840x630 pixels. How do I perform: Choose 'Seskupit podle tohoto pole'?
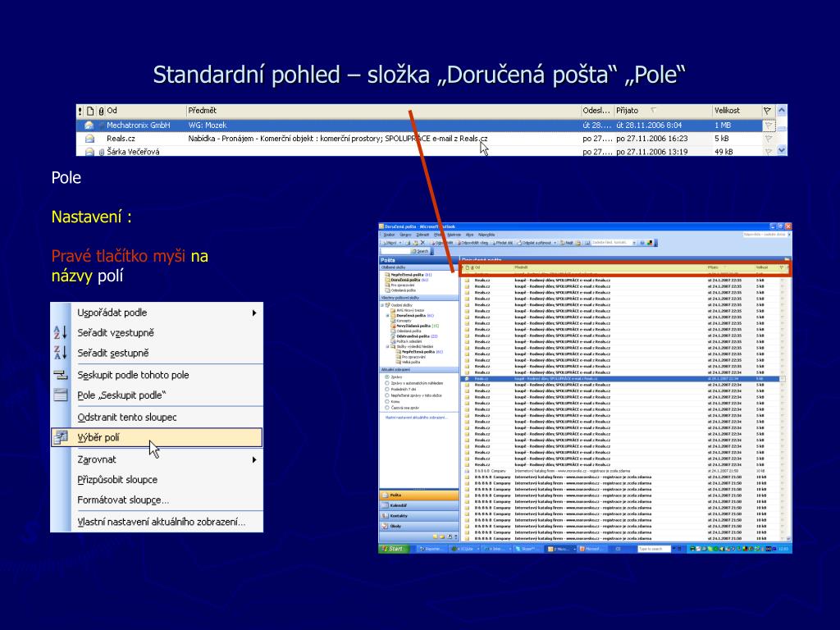pos(157,375)
